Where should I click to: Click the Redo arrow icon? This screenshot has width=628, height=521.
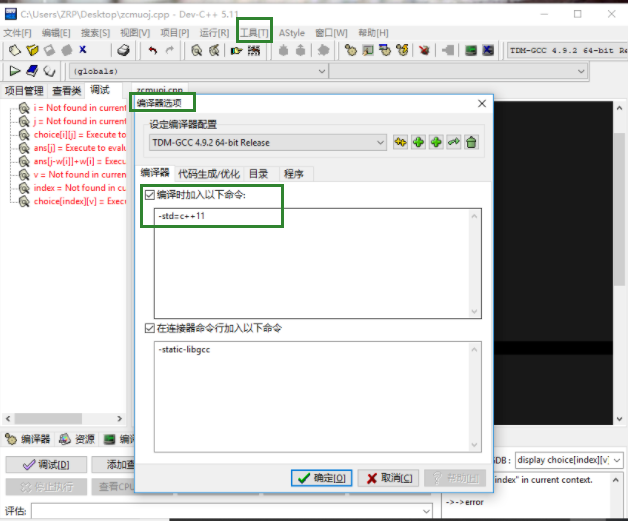point(170,50)
